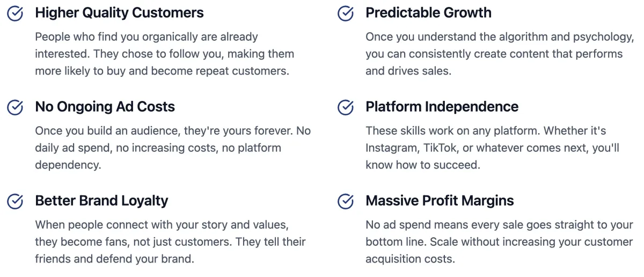The width and height of the screenshot is (644, 277).
Task: Click the line ending 'customer acquisition costs'
Action: (x=410, y=259)
